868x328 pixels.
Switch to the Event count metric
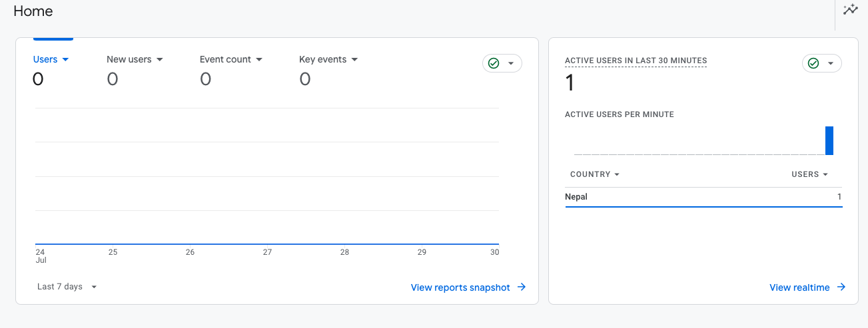(x=230, y=59)
